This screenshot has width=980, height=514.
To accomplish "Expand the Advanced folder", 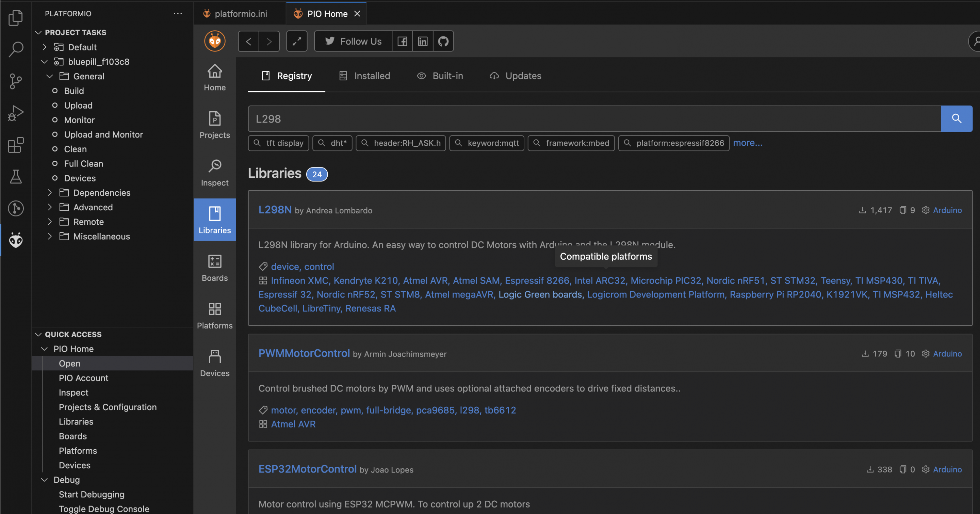I will point(50,207).
